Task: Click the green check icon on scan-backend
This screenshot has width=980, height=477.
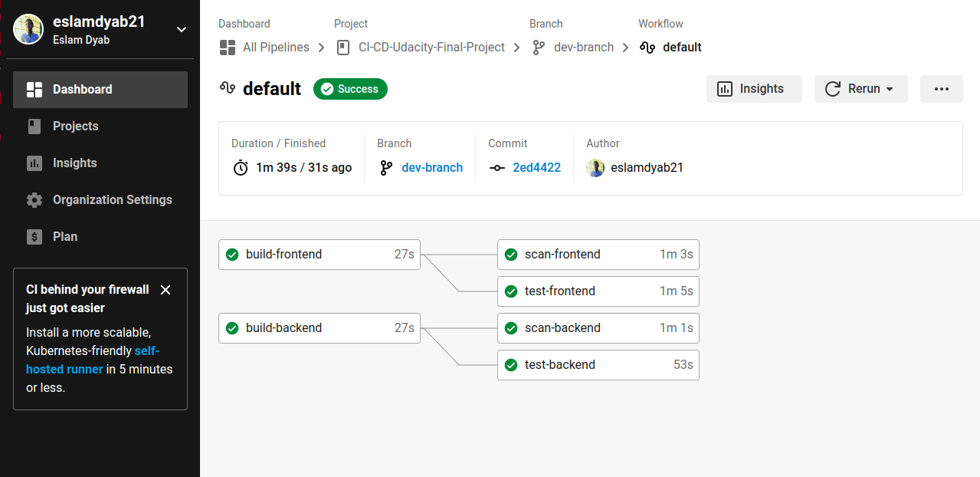Action: [x=511, y=328]
